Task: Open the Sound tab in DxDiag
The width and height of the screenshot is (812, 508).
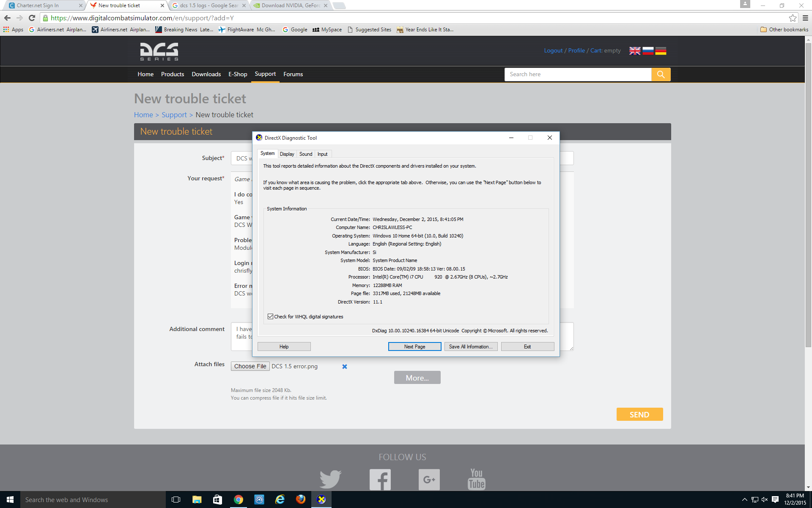Action: pos(306,154)
